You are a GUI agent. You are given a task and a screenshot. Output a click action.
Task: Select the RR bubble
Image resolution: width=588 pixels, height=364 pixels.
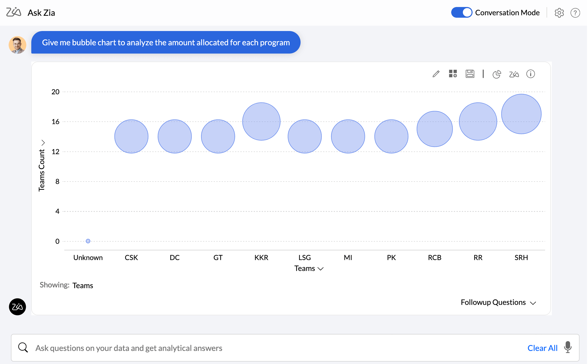click(x=478, y=121)
